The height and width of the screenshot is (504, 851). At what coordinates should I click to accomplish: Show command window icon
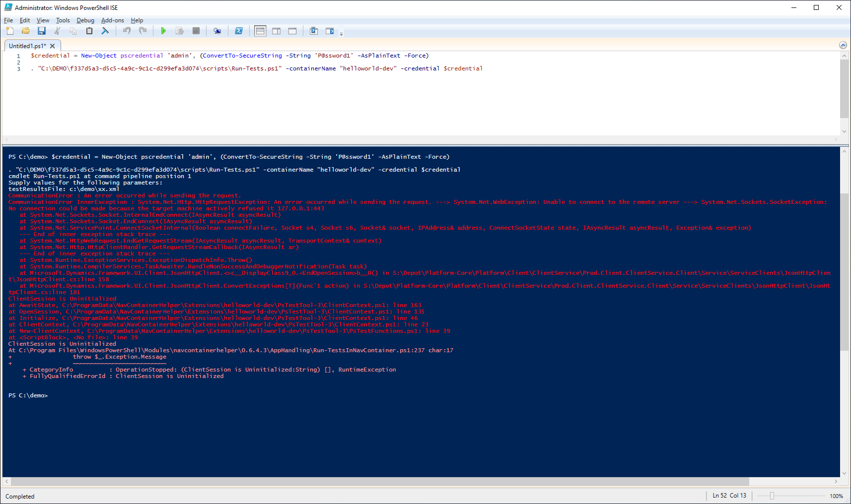pos(314,31)
